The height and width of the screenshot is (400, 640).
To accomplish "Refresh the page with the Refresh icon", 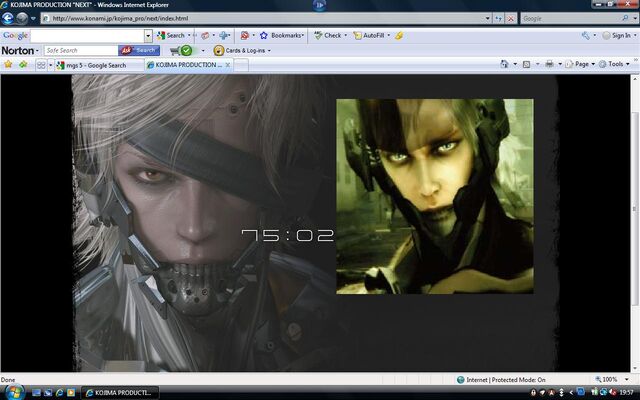I will 498,18.
